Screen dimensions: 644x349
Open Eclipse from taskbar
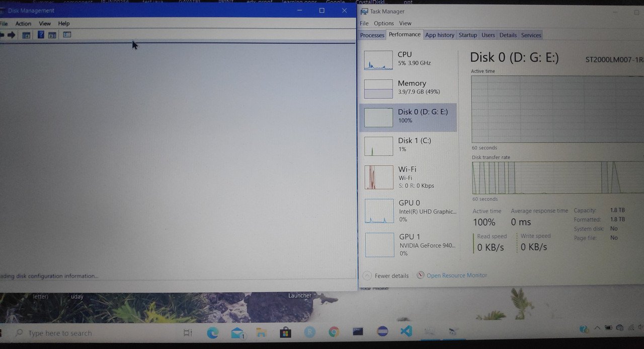(x=382, y=332)
